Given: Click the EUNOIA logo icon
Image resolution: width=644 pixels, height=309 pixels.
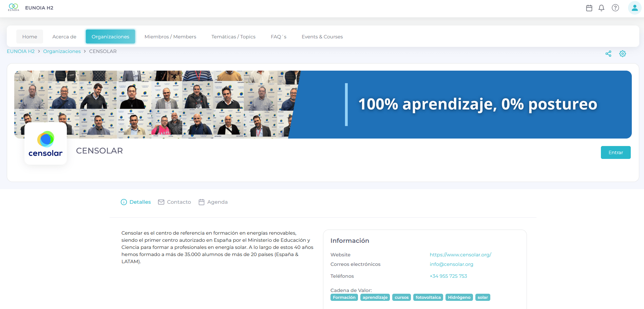Looking at the screenshot, I should click(x=14, y=7).
